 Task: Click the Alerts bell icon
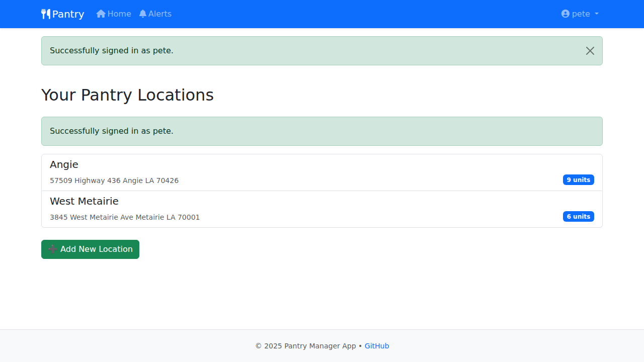tap(143, 14)
